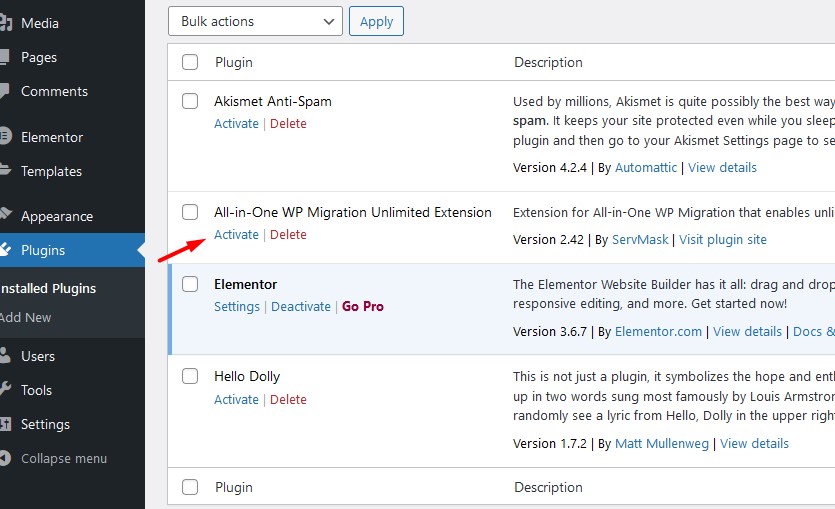
Task: Open the Media menu
Action: [40, 23]
